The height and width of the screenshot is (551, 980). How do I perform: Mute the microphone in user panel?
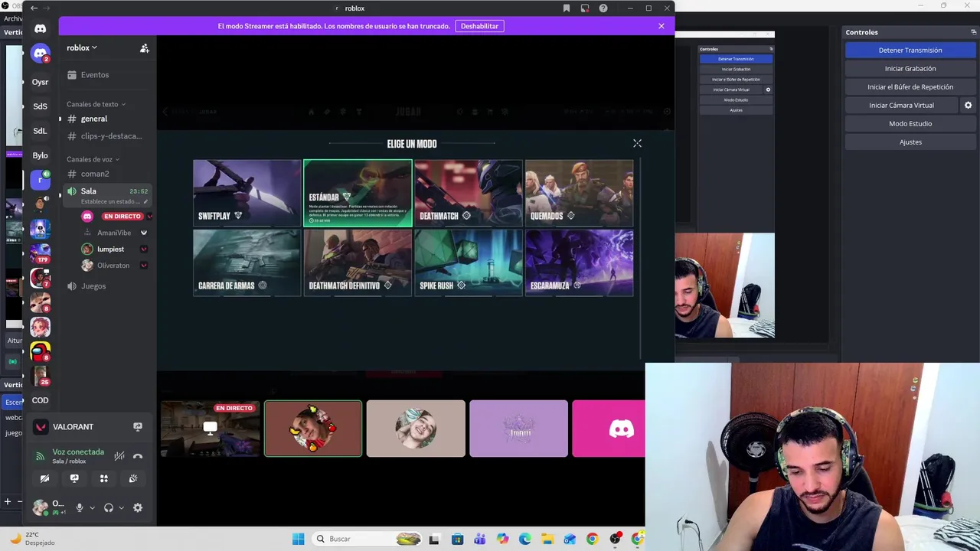point(79,507)
